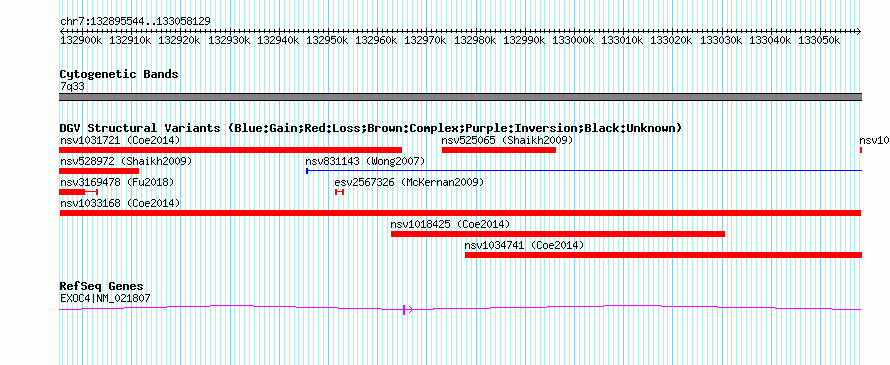Click the chr7:132895544..133058129 coordinates text
The width and height of the screenshot is (890, 365).
tap(135, 21)
